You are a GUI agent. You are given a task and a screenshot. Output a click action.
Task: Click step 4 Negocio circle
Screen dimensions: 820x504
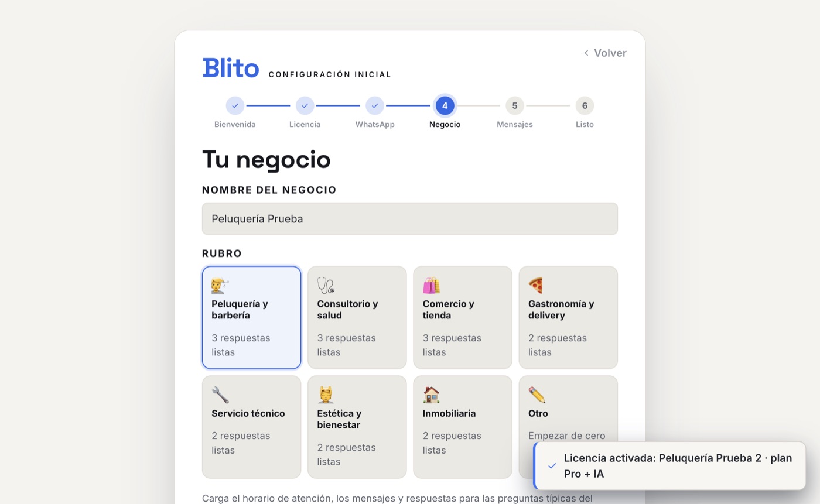tap(445, 106)
